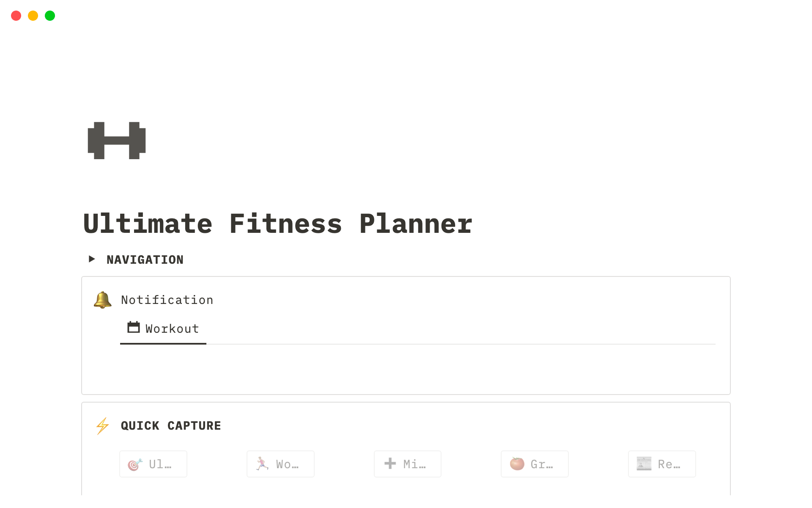The height and width of the screenshot is (508, 812).
Task: Click the plus icon quick capture shortcut
Action: pyautogui.click(x=389, y=464)
